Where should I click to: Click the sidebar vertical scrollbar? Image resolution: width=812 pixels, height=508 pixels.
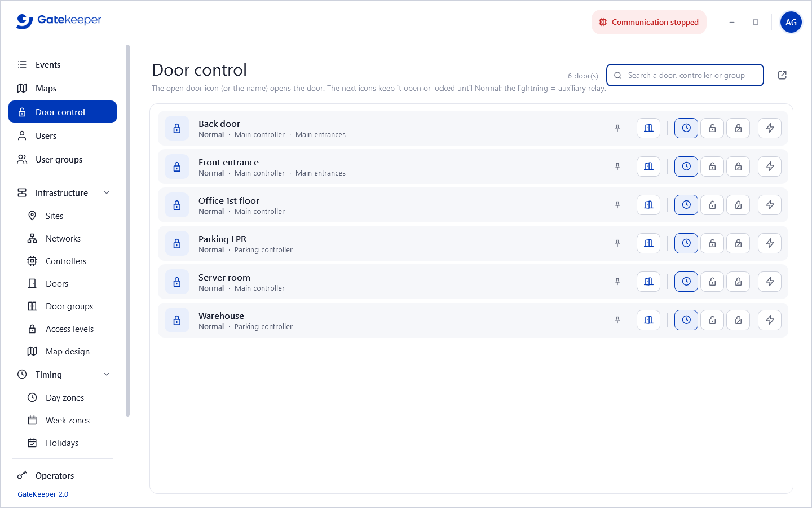click(x=128, y=230)
